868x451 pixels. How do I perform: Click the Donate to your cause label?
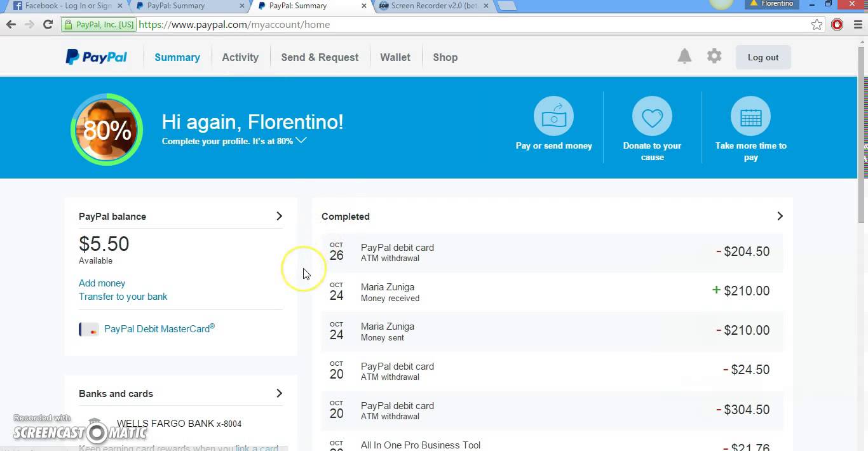tap(652, 151)
